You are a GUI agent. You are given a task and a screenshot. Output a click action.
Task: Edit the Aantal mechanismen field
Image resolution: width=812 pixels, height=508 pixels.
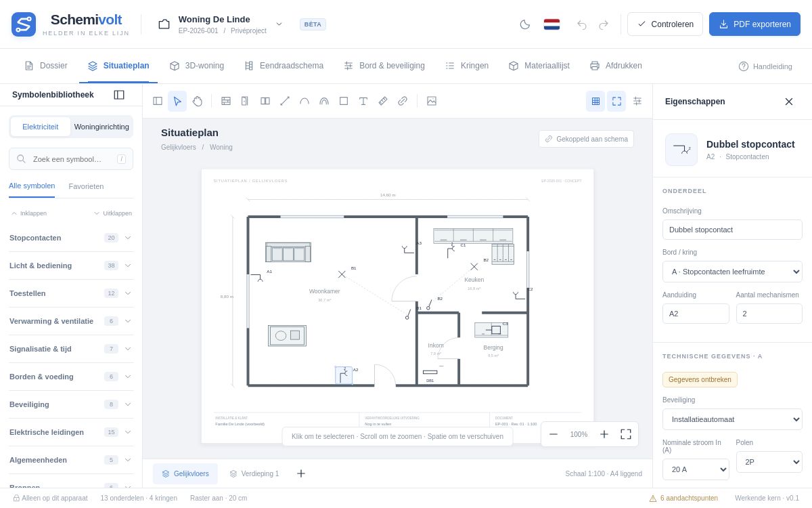point(769,314)
